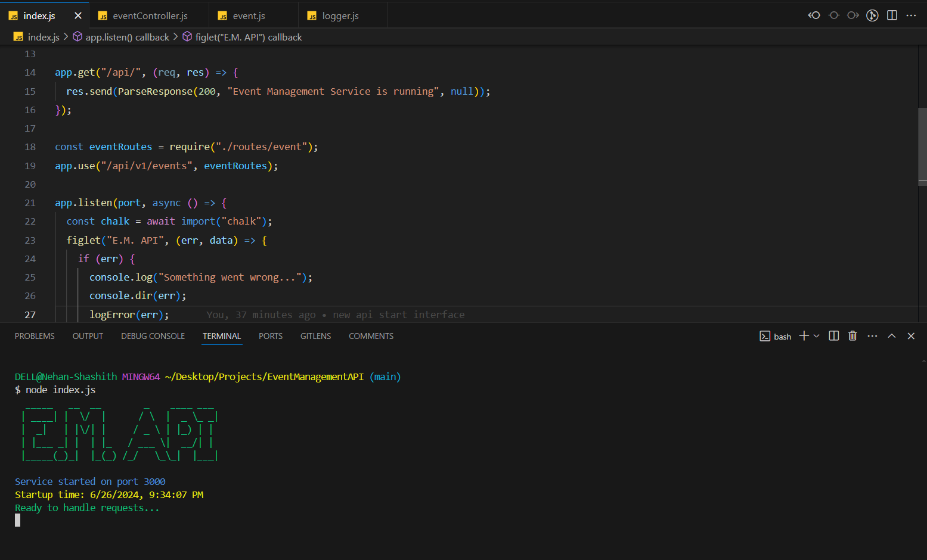Open the COMMENTS panel tab
Viewport: 927px width, 560px height.
(x=371, y=336)
